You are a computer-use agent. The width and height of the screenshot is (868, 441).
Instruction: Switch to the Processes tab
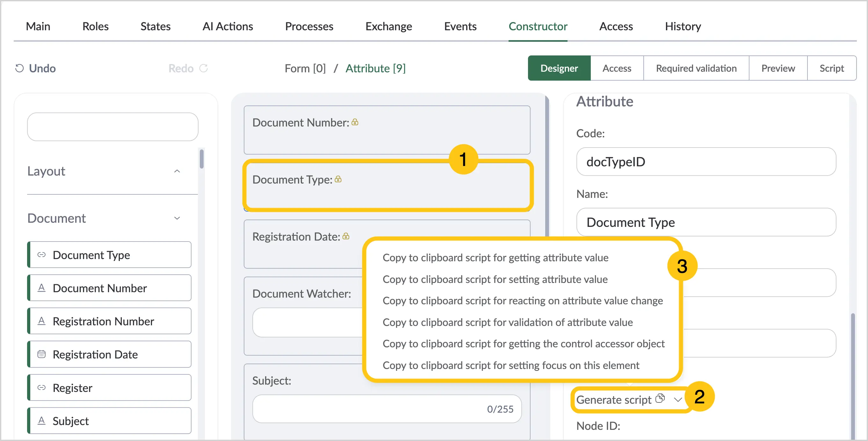click(x=309, y=26)
